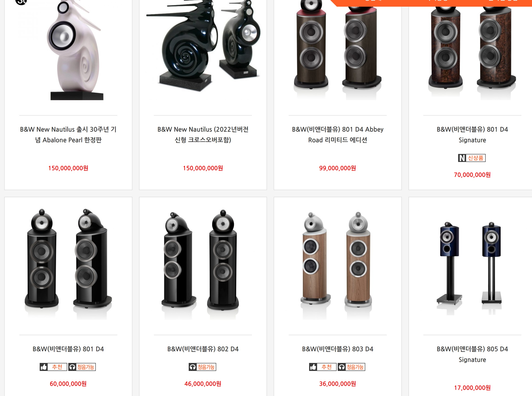Image resolution: width=532 pixels, height=396 pixels.
Task: Click the 청음가능 headphone badge under 801 D4
Action: (x=82, y=367)
